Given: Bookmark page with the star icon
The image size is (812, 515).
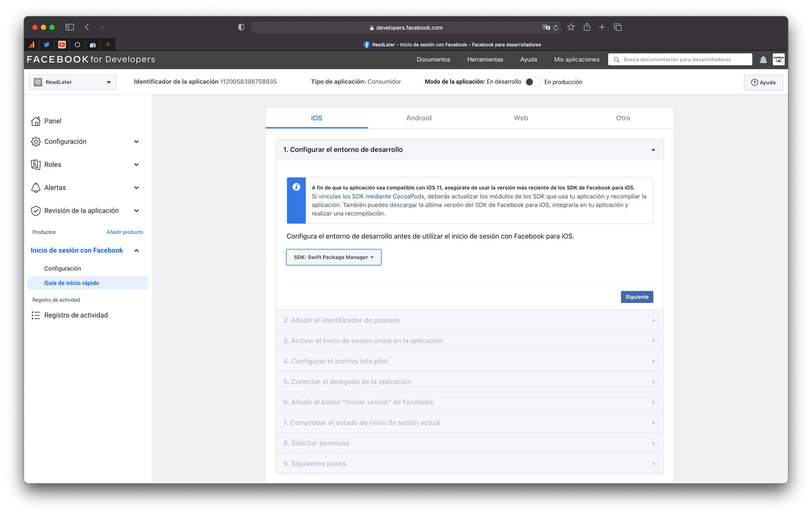Looking at the screenshot, I should point(571,27).
